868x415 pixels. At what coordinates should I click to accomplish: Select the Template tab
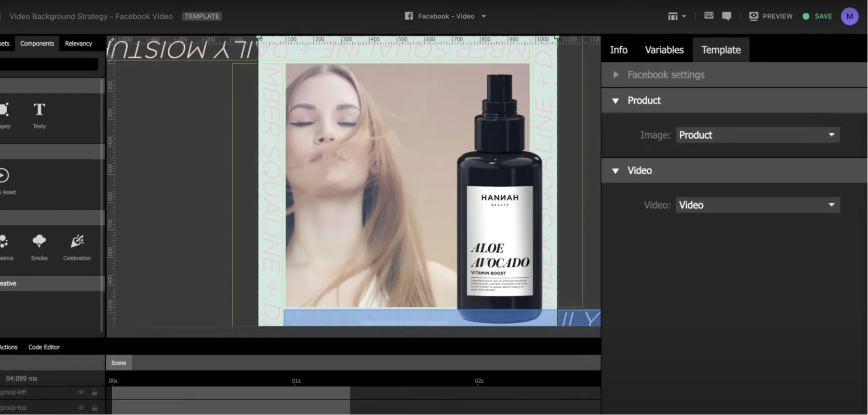pos(721,50)
